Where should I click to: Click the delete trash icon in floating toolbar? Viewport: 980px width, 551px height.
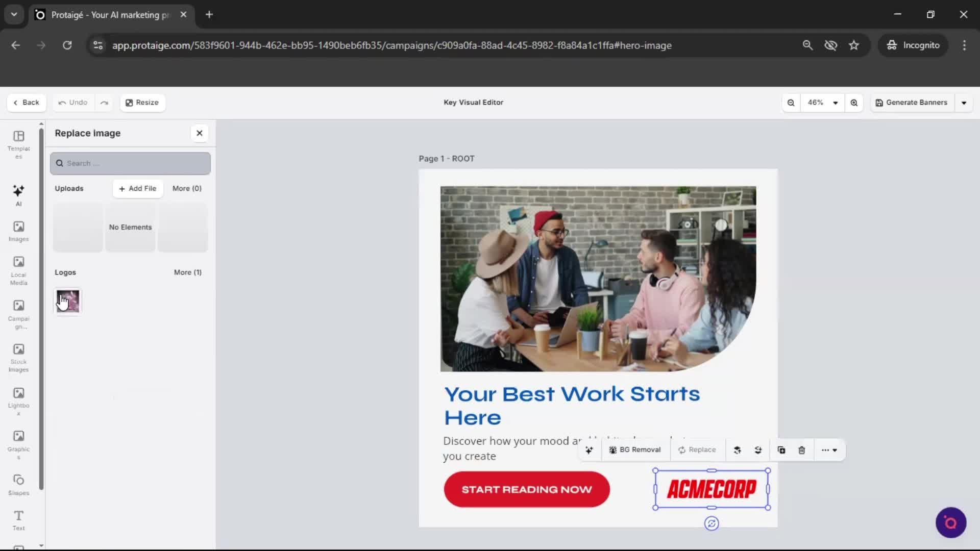tap(801, 450)
